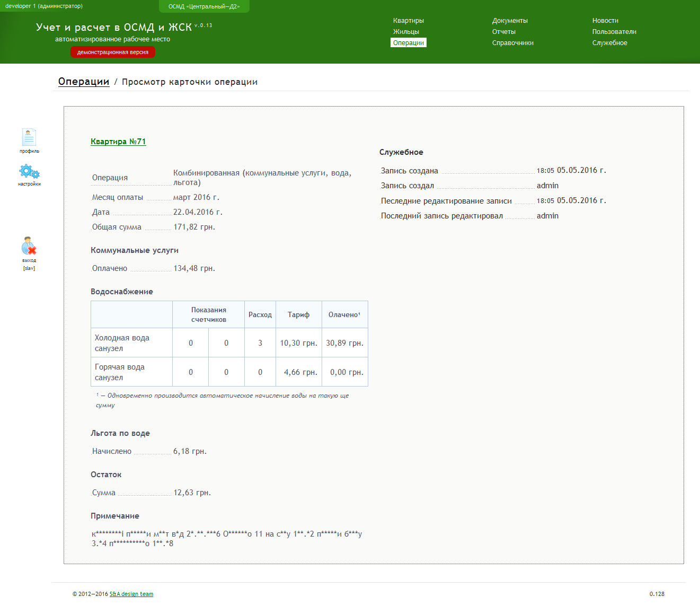Click the total sum 171,82 грн.
This screenshot has width=700, height=605.
[194, 227]
